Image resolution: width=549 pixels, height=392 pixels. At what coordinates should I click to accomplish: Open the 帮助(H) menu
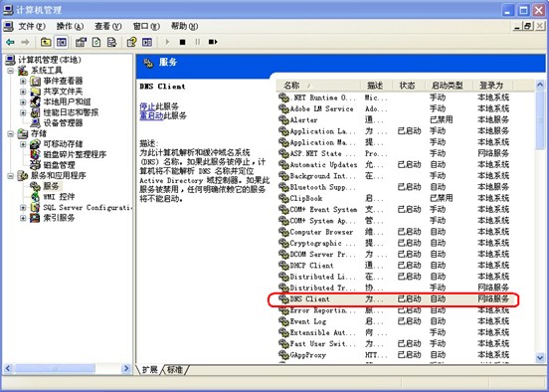pos(185,26)
